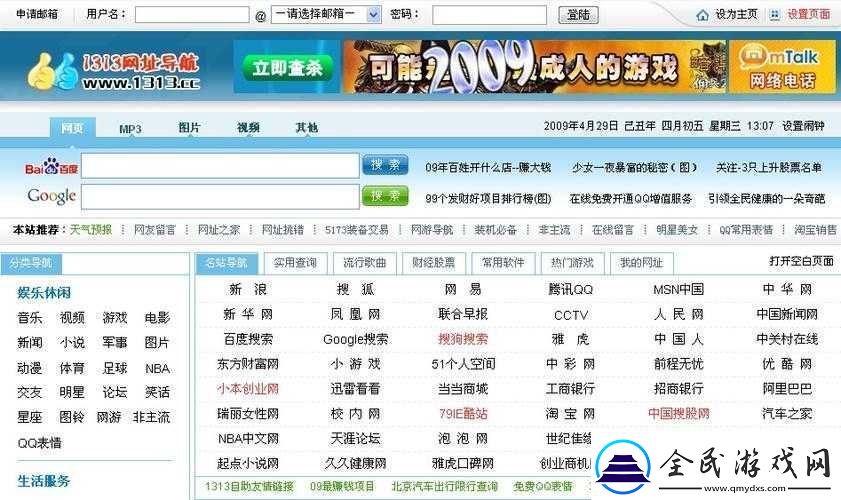Click the 用户名 input field

pyautogui.click(x=192, y=15)
